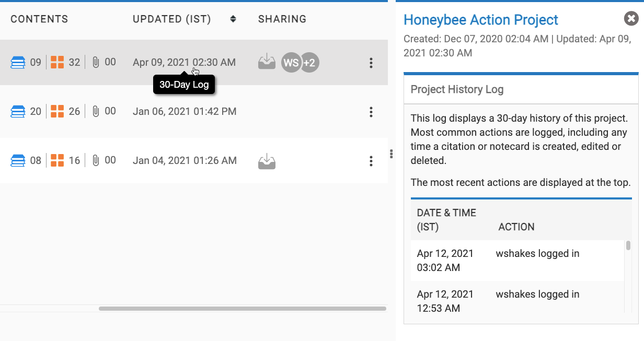
Task: Click sources stack icon in first row
Action: pyautogui.click(x=18, y=63)
